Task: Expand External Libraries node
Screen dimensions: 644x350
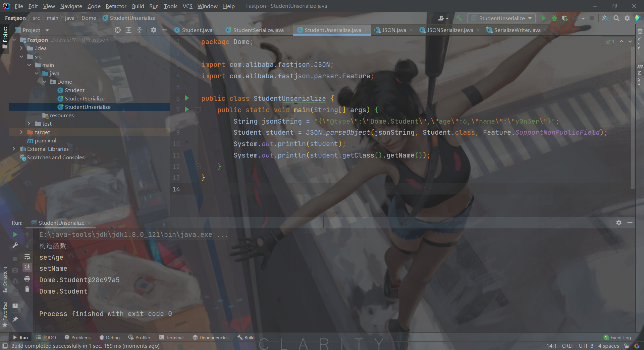Action: click(x=14, y=149)
